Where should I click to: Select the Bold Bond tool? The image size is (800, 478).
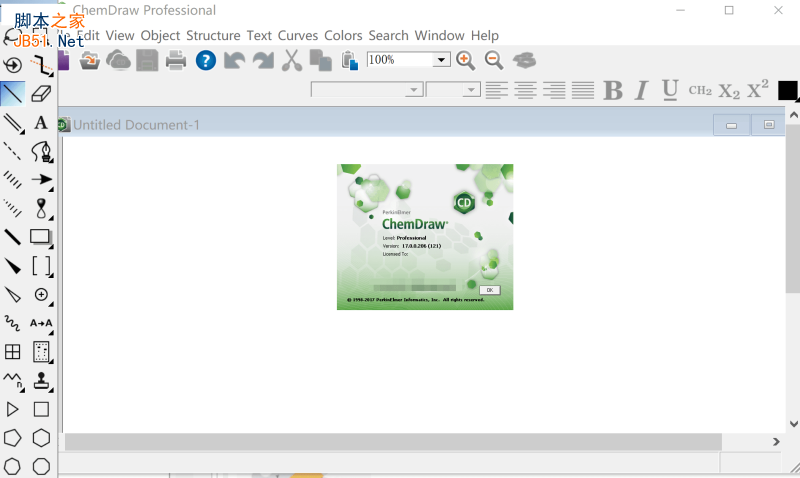[x=12, y=237]
